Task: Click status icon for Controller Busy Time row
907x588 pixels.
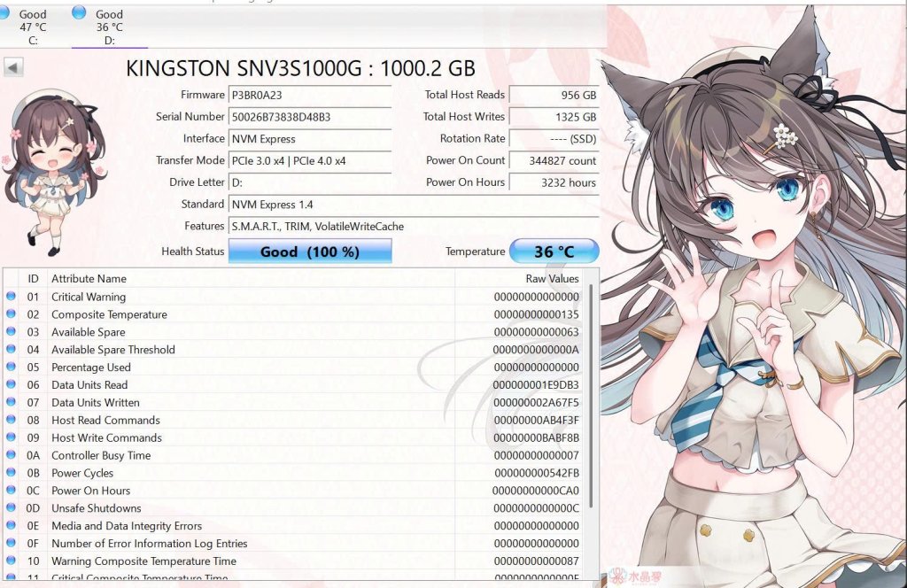Action: (x=11, y=454)
